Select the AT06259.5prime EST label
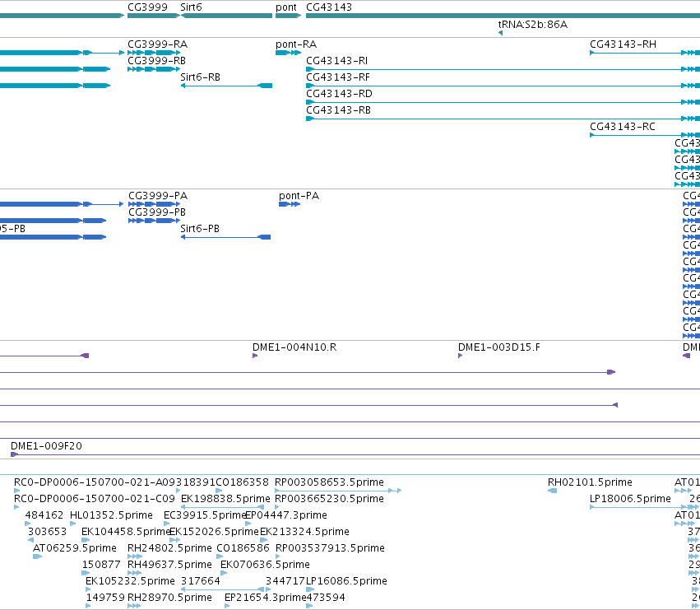 [75, 548]
